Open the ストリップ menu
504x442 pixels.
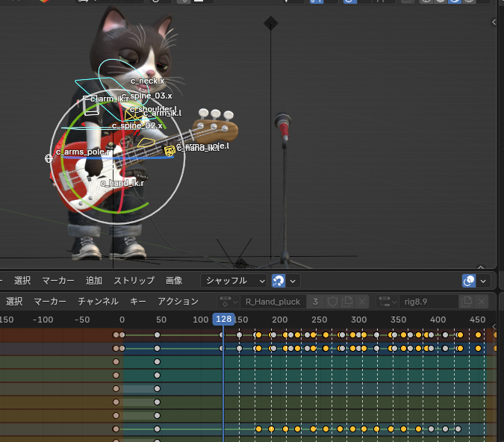pyautogui.click(x=134, y=281)
